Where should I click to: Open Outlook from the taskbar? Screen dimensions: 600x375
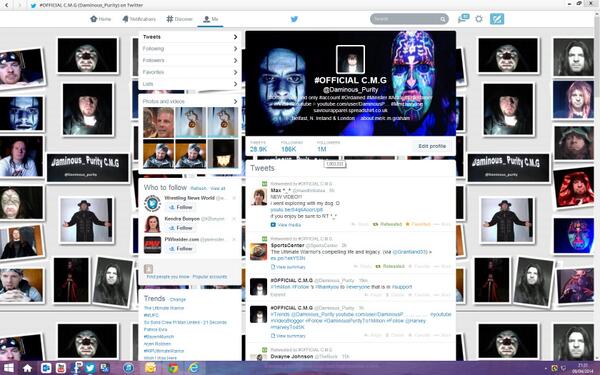click(x=46, y=368)
